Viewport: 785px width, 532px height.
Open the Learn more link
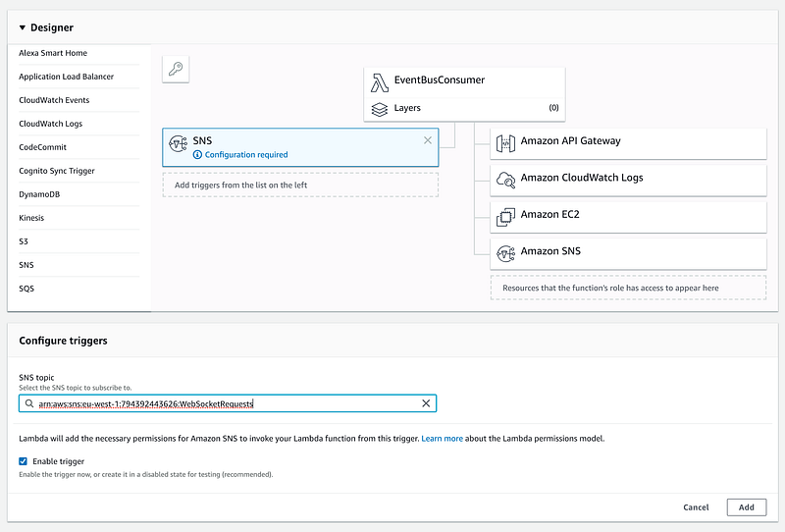pos(443,439)
